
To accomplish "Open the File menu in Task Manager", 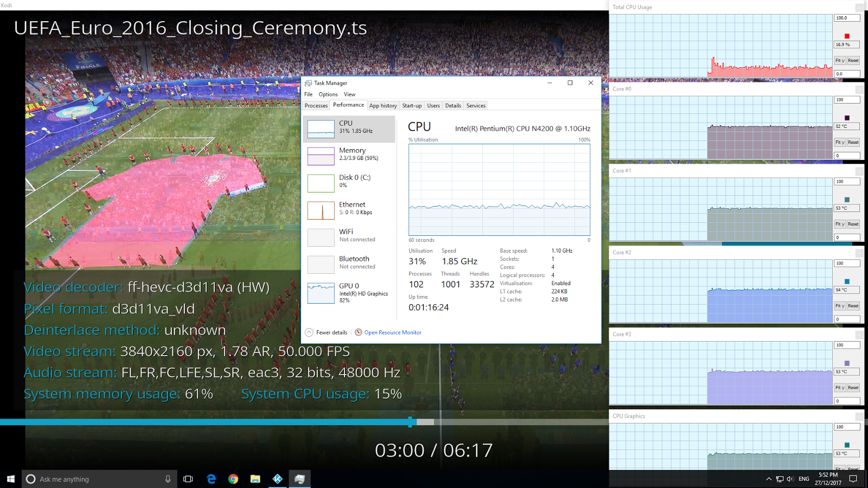I will coord(308,94).
